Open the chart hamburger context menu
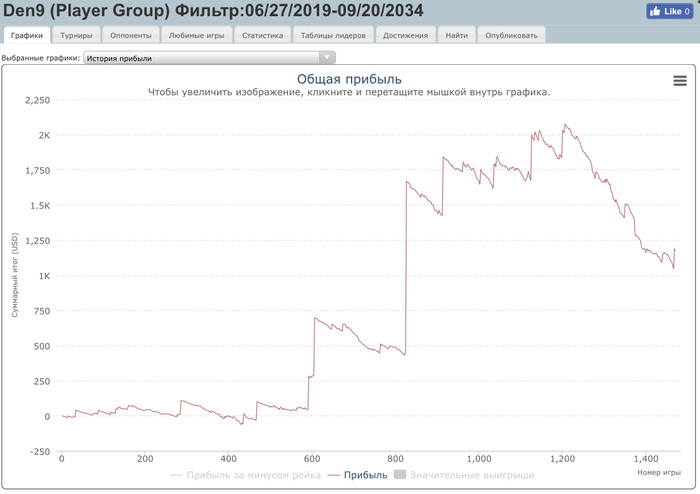700x494 pixels. (x=679, y=81)
